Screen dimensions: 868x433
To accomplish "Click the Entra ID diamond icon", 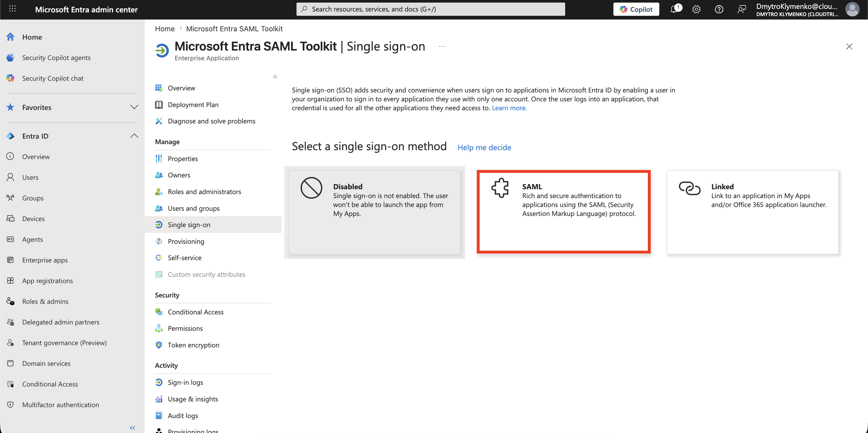I will (x=10, y=136).
